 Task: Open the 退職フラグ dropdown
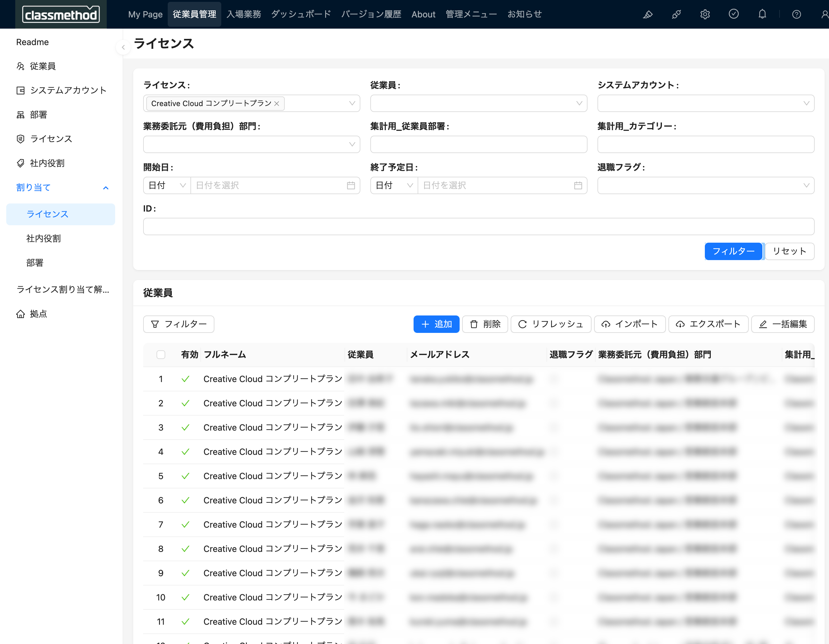705,185
